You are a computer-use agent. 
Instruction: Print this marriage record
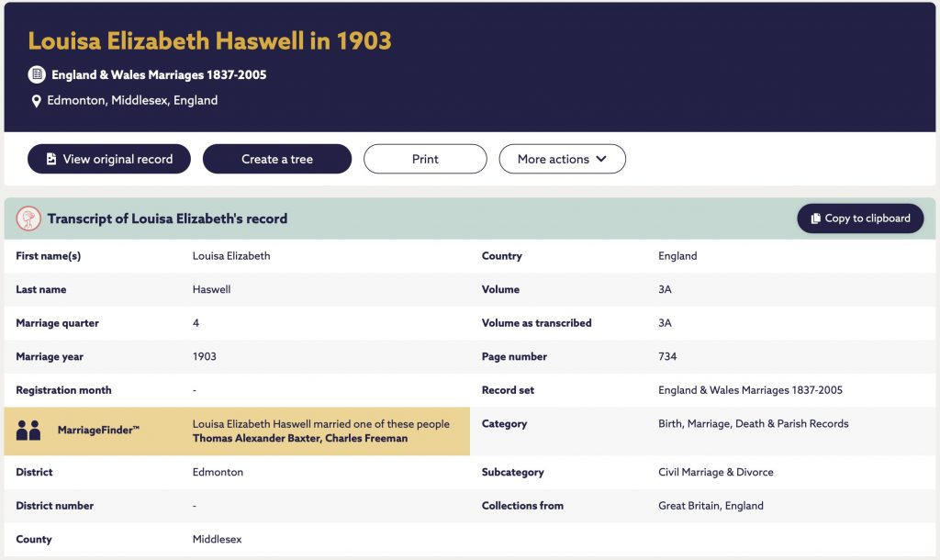tap(425, 159)
